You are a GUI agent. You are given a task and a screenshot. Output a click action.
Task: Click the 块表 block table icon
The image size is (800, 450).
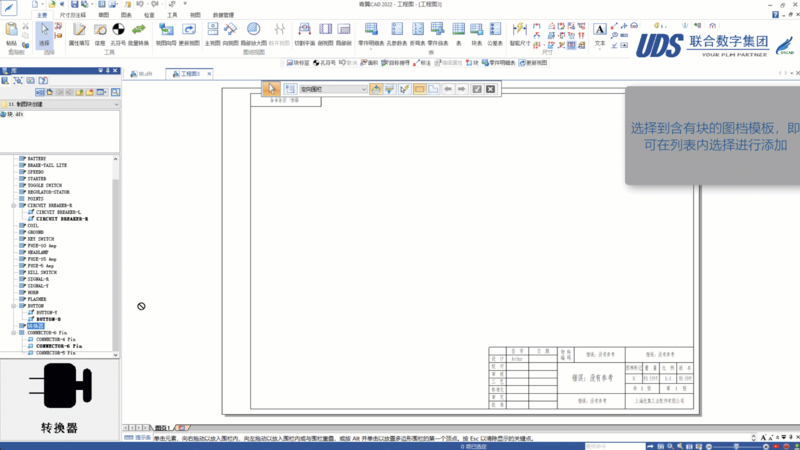477,36
